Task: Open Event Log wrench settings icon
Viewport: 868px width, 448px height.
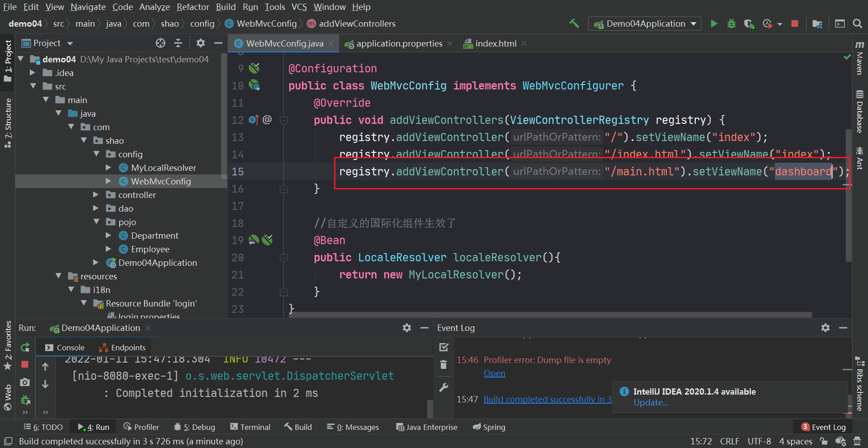Action: (x=444, y=387)
